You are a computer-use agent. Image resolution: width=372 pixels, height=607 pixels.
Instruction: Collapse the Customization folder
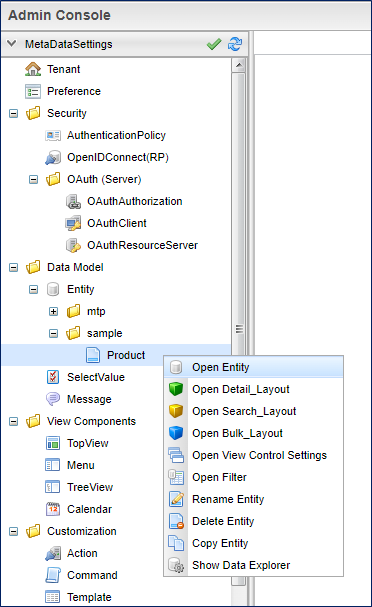(x=14, y=532)
